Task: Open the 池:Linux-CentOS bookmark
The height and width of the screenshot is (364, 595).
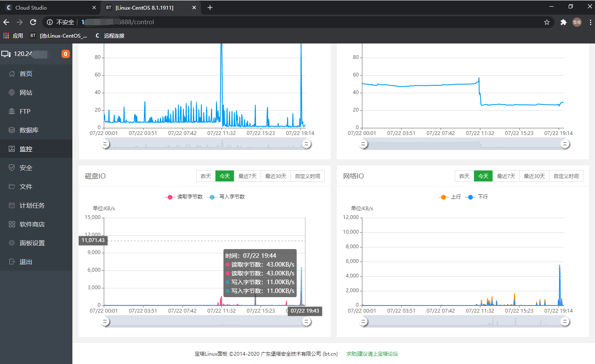Action: pos(59,36)
